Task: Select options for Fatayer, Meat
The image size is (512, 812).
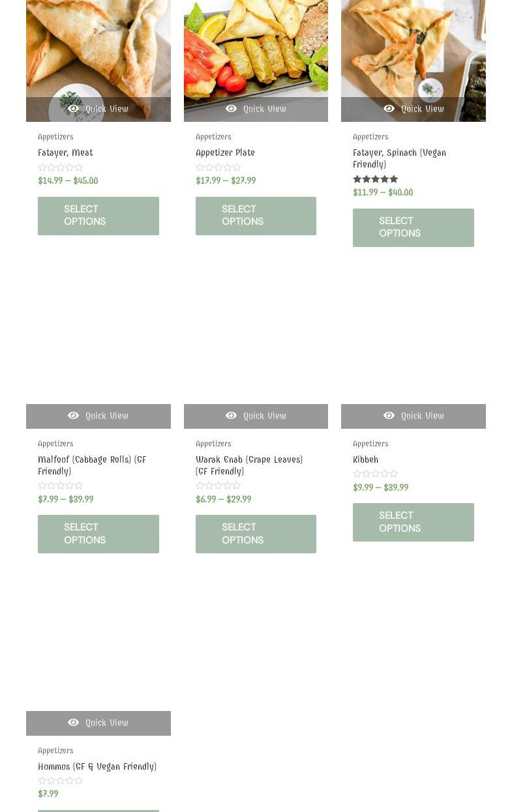Action: pyautogui.click(x=98, y=216)
